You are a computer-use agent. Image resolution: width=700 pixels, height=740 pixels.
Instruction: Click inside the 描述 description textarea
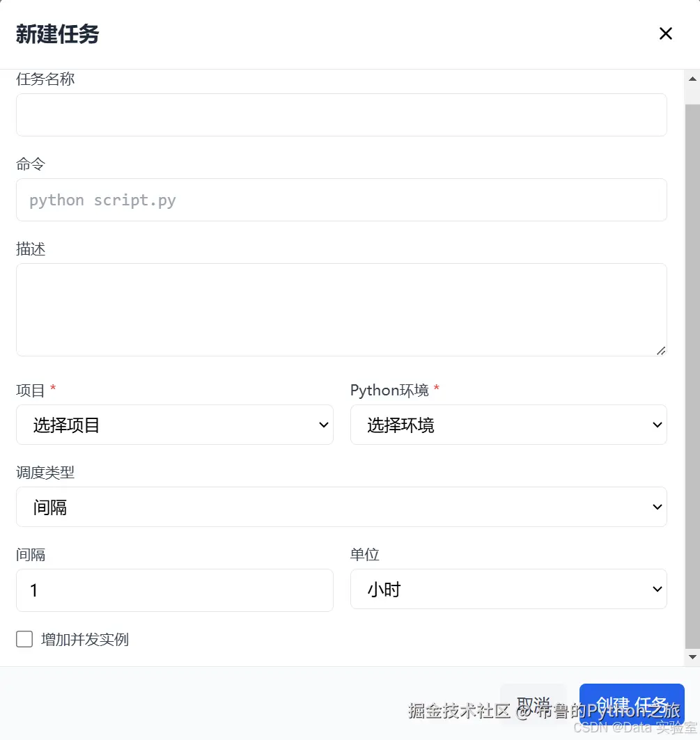(341, 309)
